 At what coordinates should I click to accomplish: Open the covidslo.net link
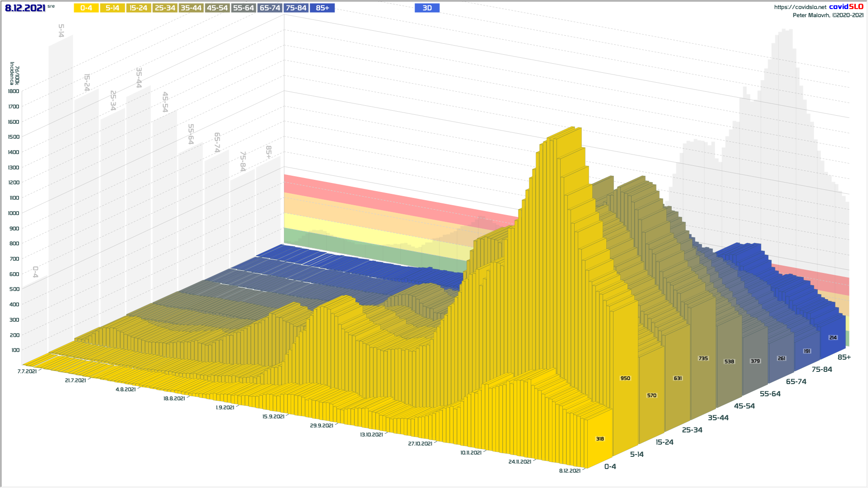pyautogui.click(x=800, y=7)
